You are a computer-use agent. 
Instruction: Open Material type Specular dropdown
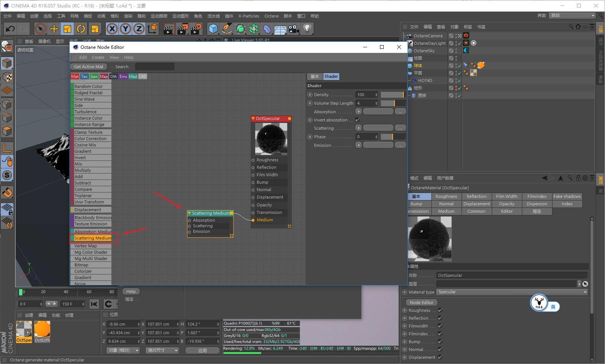(512, 292)
